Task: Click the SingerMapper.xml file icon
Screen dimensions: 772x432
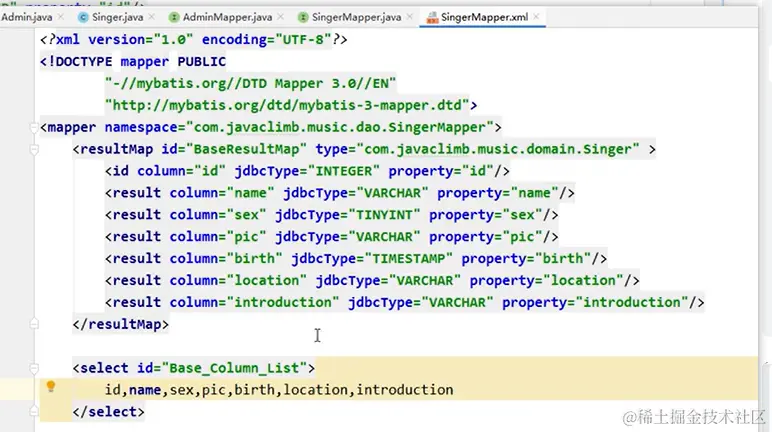Action: [432, 17]
